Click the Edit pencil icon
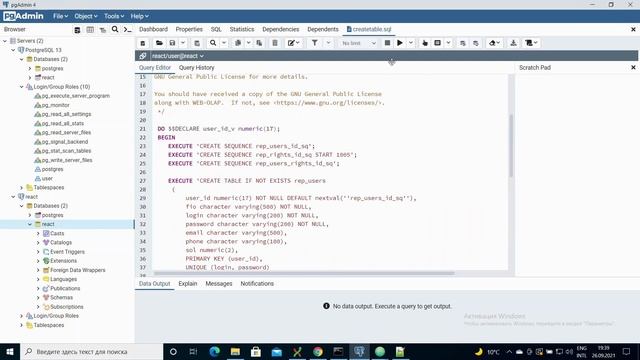Screen dimensions: 640x360 pyautogui.click(x=291, y=43)
